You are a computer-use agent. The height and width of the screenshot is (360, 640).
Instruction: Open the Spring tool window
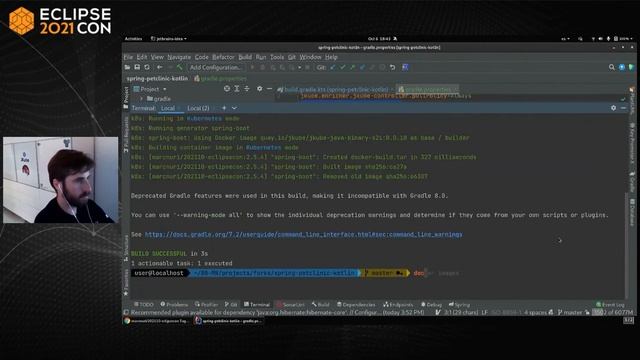click(460, 304)
